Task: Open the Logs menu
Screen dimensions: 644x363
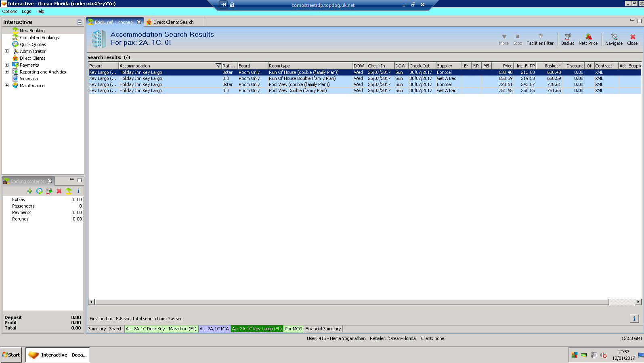Action: [26, 11]
